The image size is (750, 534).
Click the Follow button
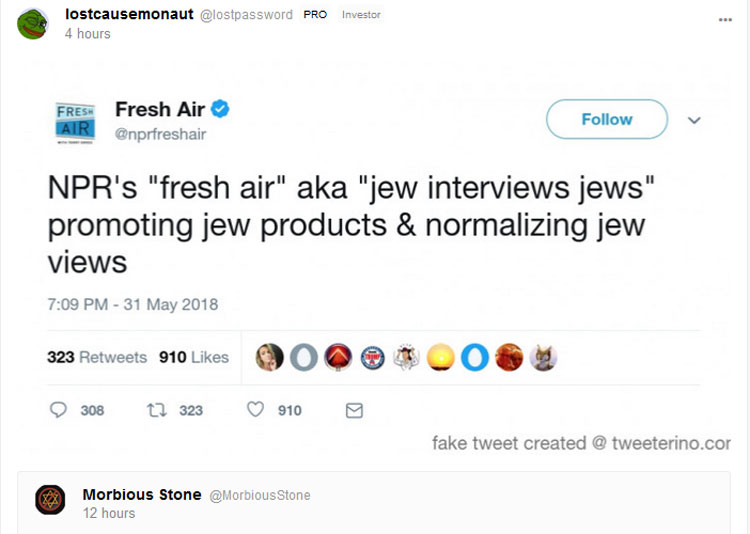tap(607, 119)
